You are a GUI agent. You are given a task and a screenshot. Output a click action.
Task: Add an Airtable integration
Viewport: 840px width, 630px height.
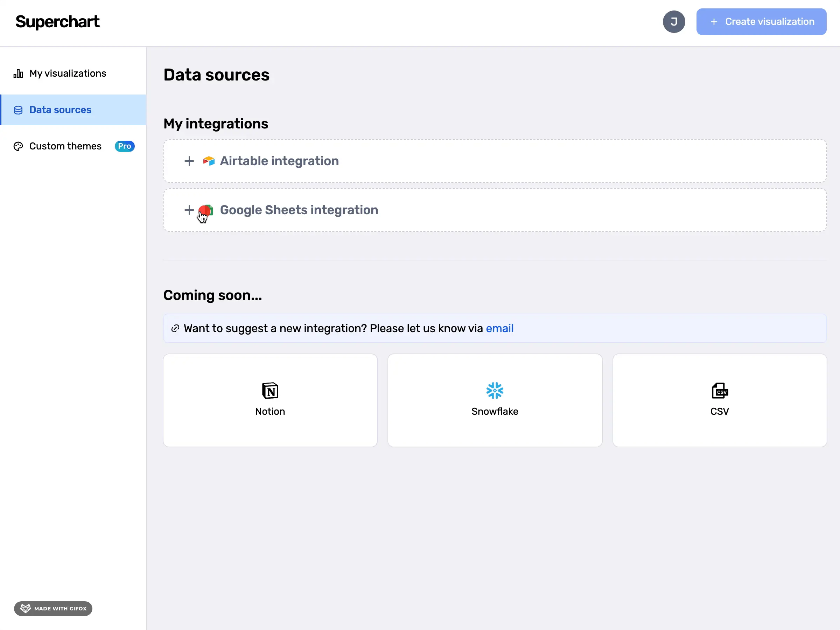495,161
